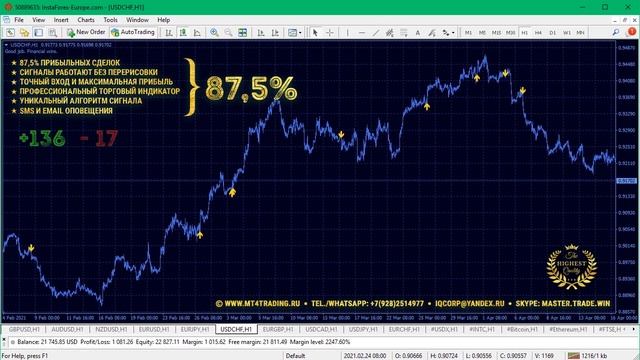640x360 pixels.
Task: Select the crosshair tool
Action: (330, 32)
